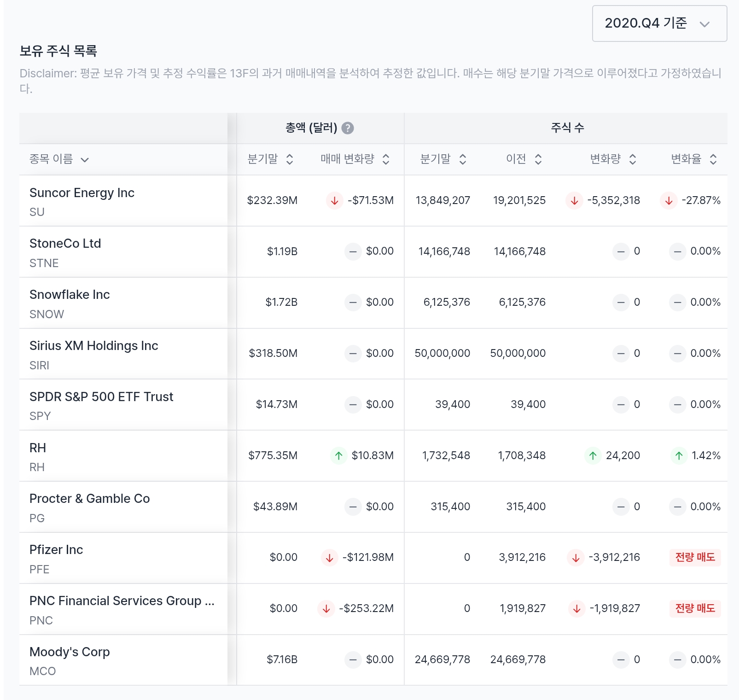Sort by 종목 이름 column

(x=59, y=159)
